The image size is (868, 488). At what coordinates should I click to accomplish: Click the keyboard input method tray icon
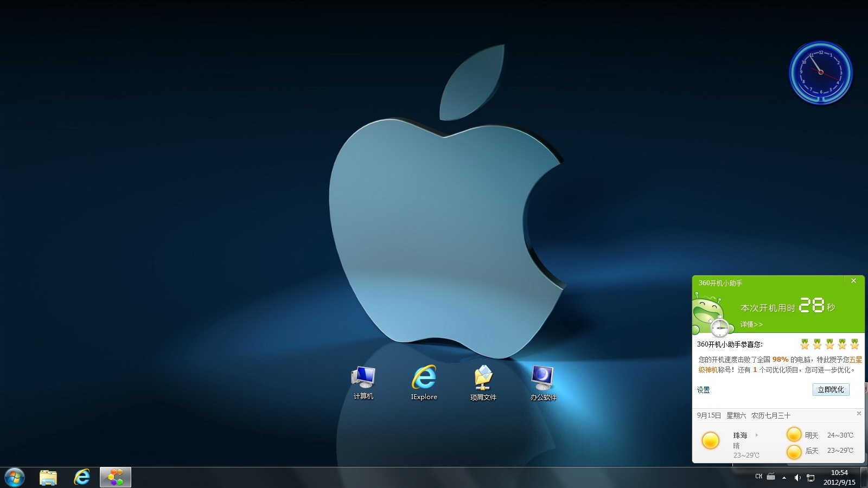coord(771,477)
